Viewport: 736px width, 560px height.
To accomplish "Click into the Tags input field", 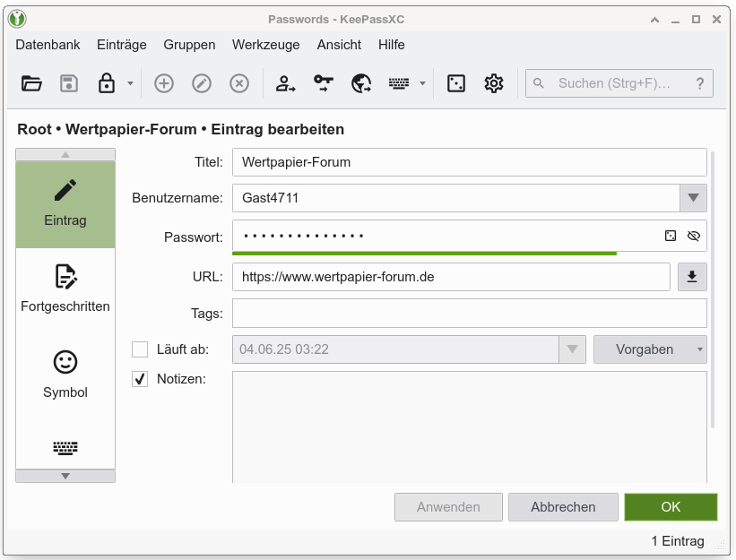I will point(470,314).
